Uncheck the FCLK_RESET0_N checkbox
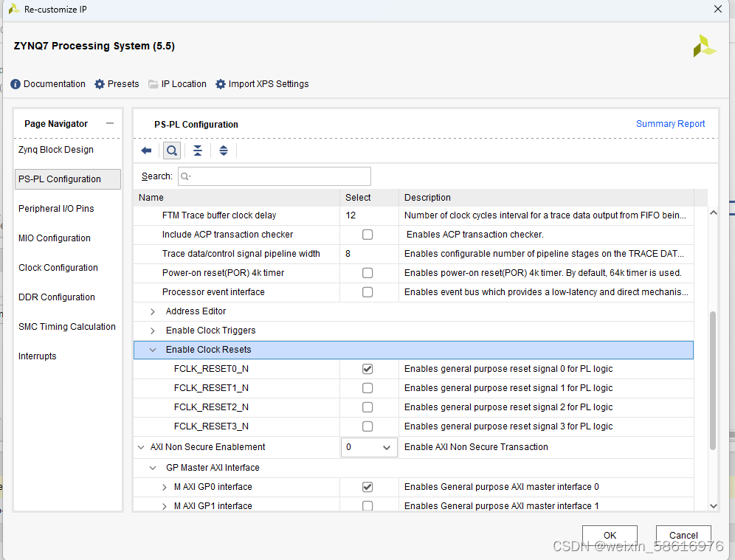Viewport: 735px width, 560px height. coord(367,369)
